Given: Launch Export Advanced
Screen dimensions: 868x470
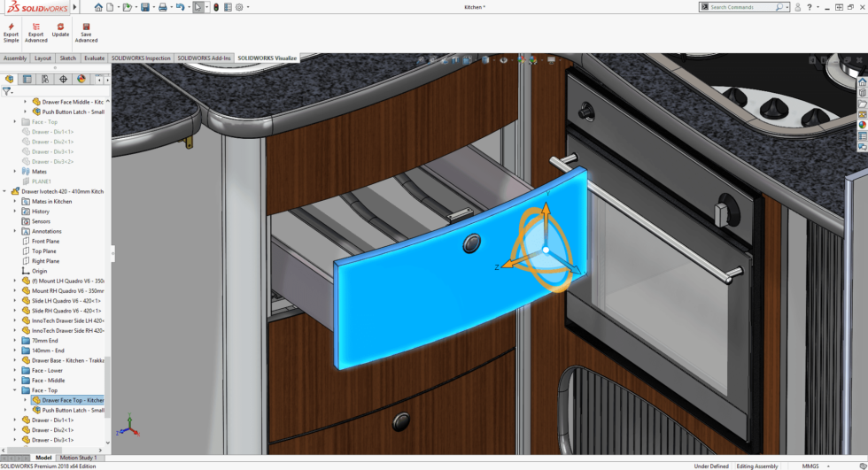Looking at the screenshot, I should [x=36, y=33].
